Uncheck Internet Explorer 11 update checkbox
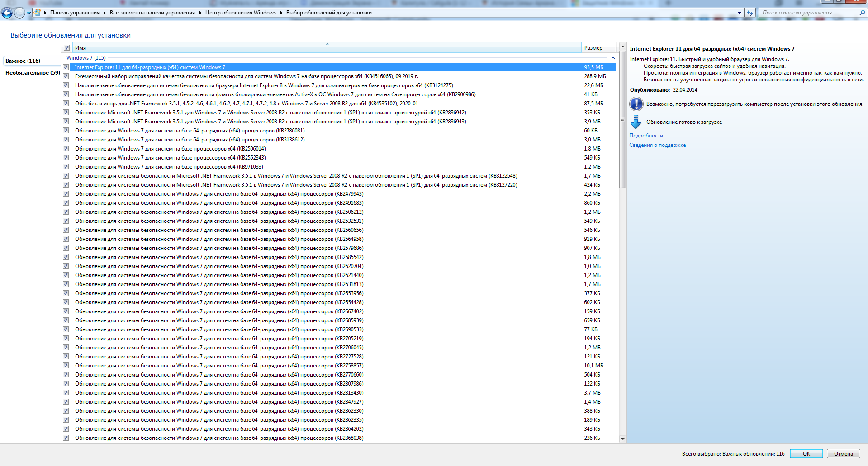 (66, 67)
